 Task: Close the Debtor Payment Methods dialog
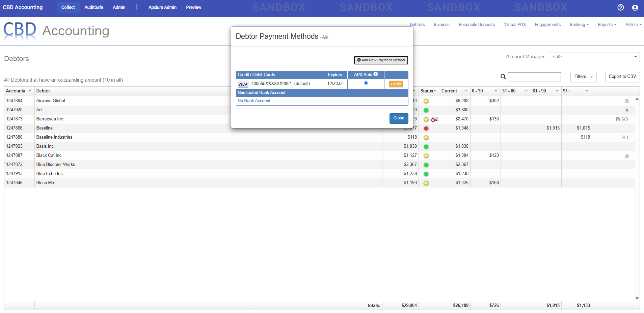pyautogui.click(x=399, y=118)
